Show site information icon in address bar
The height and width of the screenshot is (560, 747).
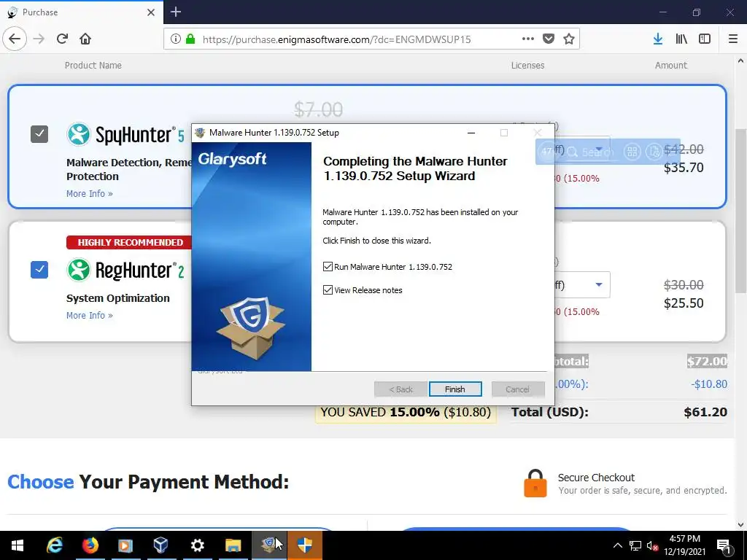(175, 39)
